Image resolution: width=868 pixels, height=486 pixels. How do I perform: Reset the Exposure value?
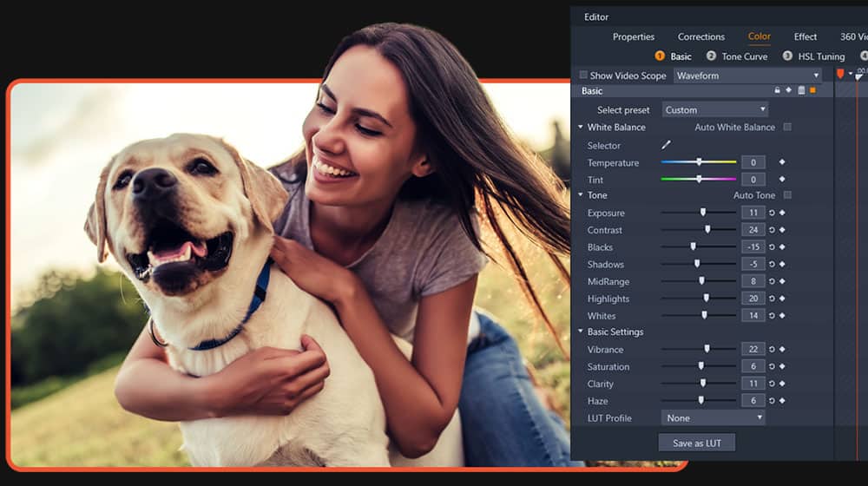point(771,213)
